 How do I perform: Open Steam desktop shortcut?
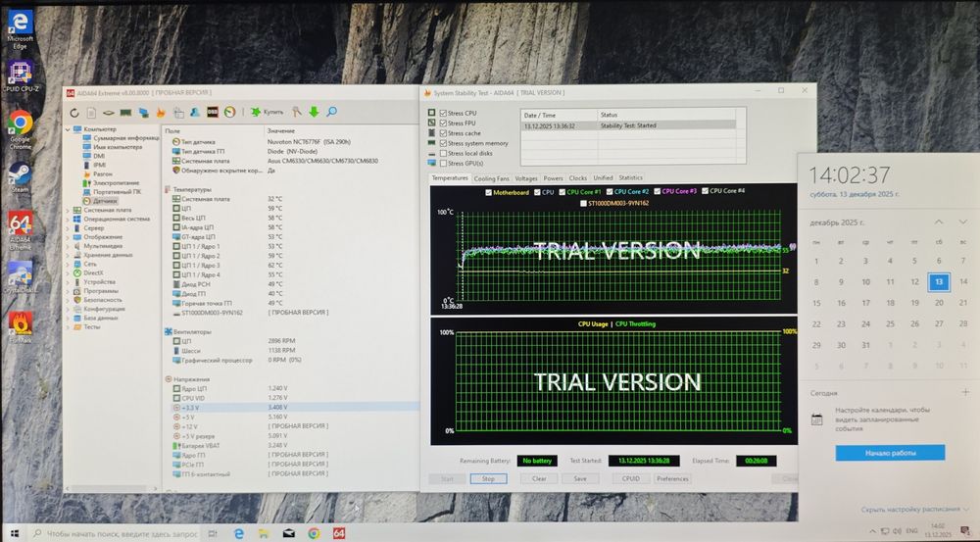click(x=20, y=177)
